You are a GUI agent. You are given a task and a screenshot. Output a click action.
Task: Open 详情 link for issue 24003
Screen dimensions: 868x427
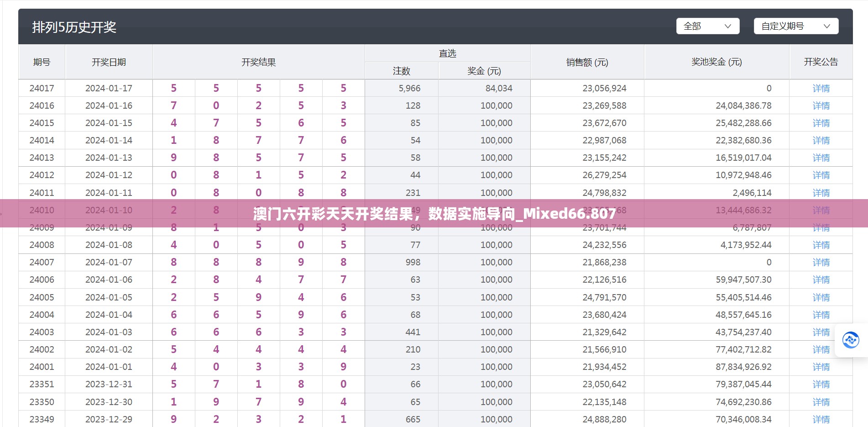coord(821,332)
